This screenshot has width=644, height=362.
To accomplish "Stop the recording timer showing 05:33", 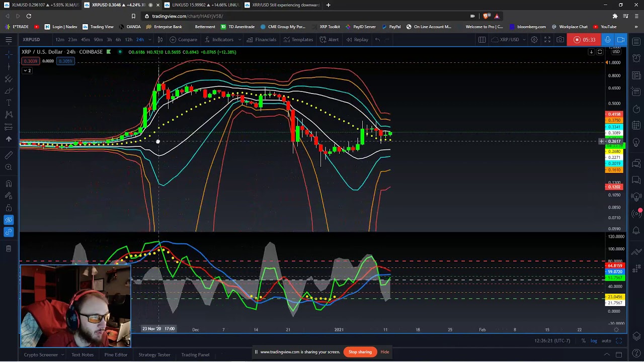I will [585, 40].
